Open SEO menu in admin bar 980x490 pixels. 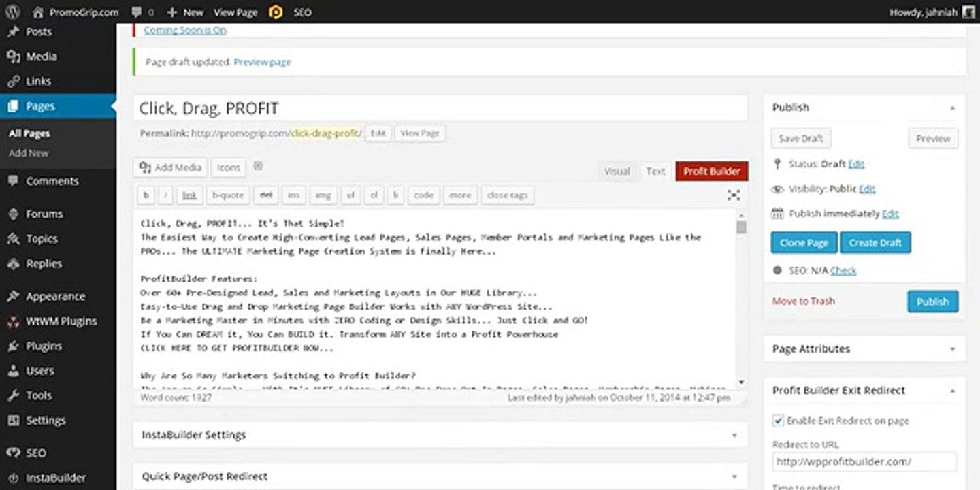[303, 12]
